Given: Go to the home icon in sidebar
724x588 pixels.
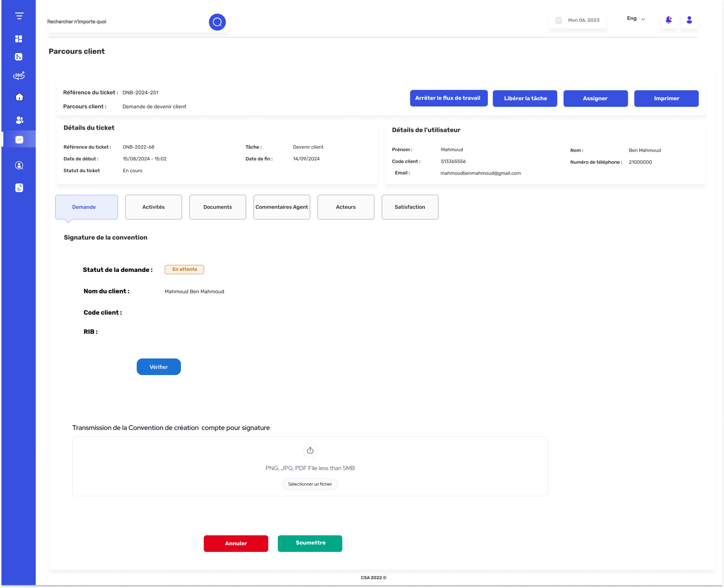Looking at the screenshot, I should point(20,97).
